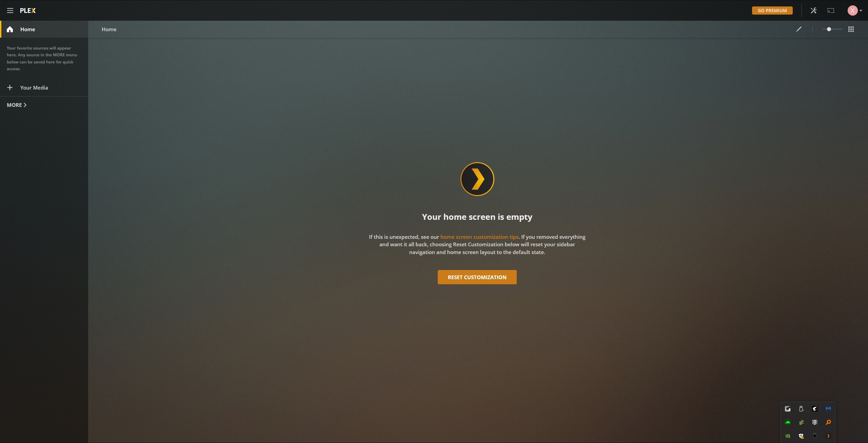The width and height of the screenshot is (868, 443).
Task: Click Windows Security shield tray icon
Action: pos(801,436)
